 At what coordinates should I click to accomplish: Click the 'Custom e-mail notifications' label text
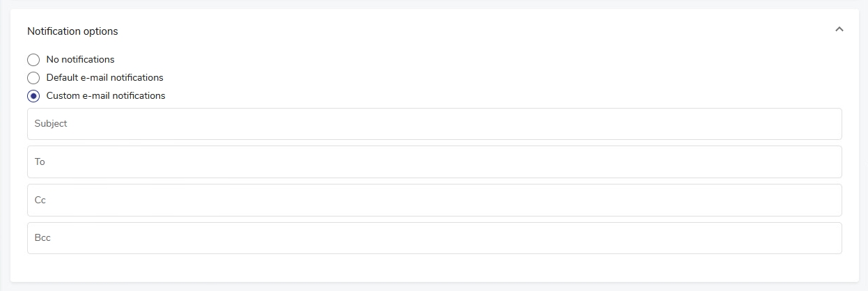coord(106,96)
